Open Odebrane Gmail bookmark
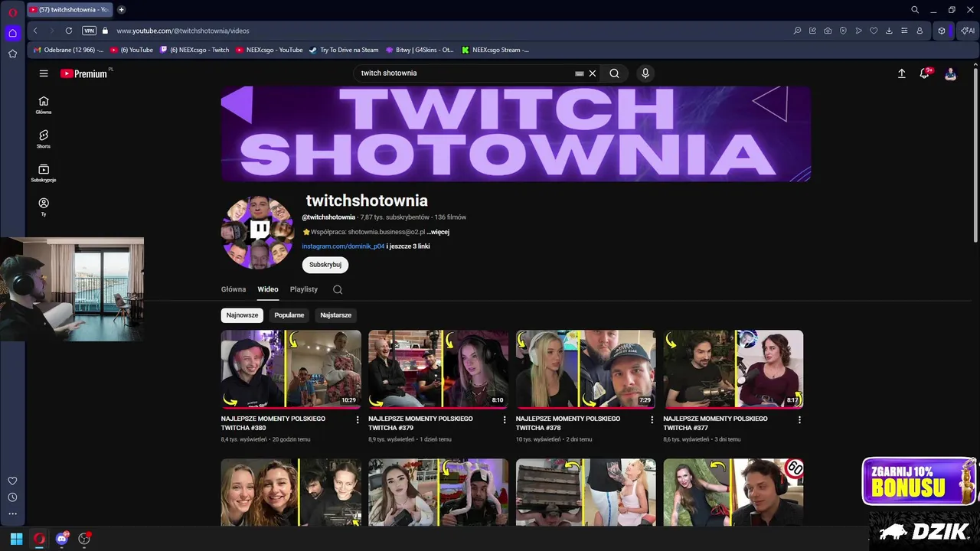This screenshot has height=551, width=980. [68, 50]
